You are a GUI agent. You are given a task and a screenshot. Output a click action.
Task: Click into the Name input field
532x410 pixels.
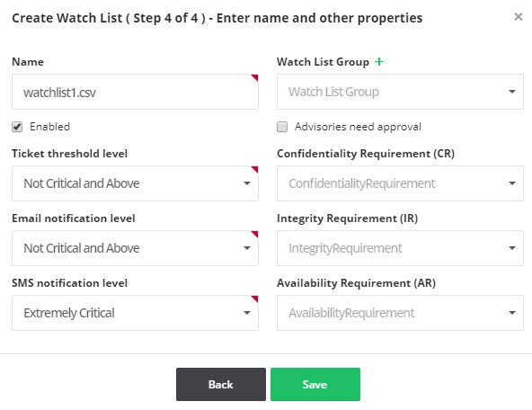[135, 92]
